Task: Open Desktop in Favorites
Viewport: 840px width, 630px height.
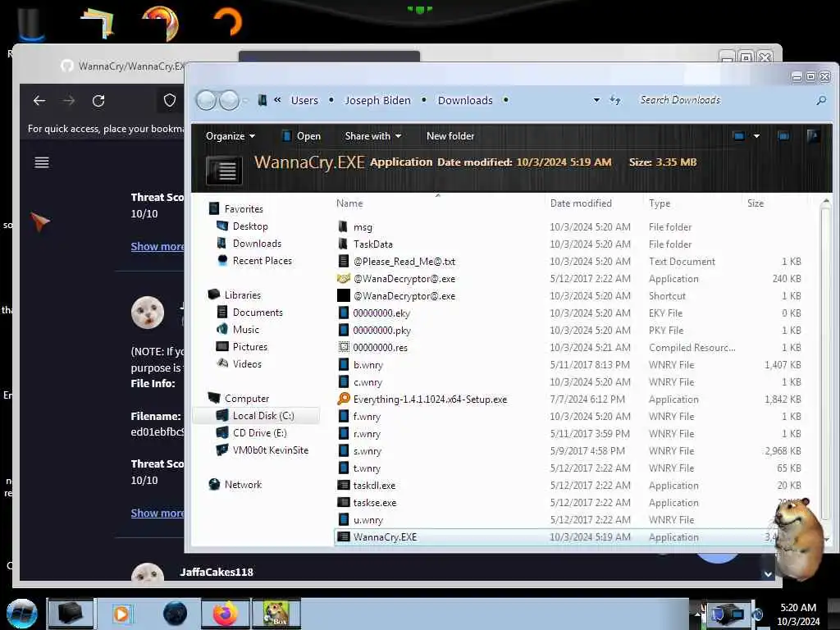Action: (249, 226)
